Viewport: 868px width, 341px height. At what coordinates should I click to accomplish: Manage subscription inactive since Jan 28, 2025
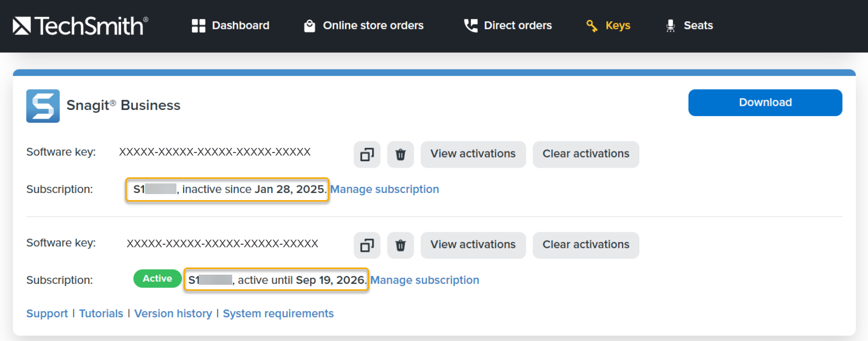click(x=384, y=189)
